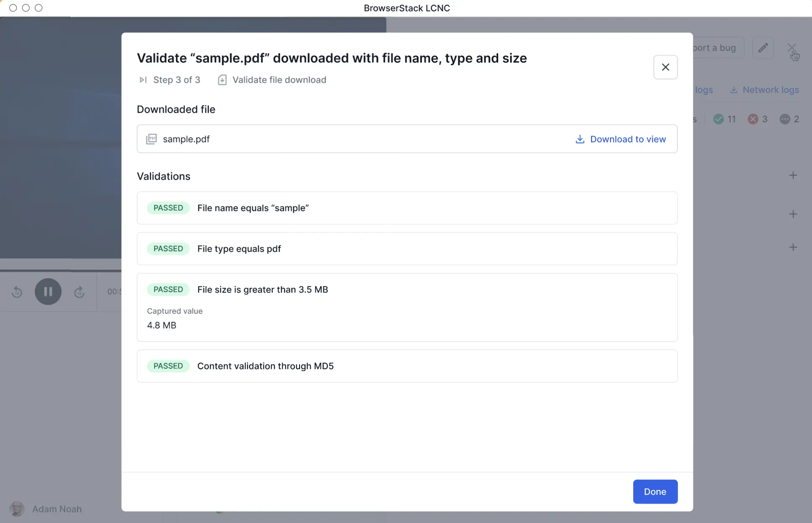The height and width of the screenshot is (523, 812).
Task: Click the grey skipped count icon
Action: (x=785, y=119)
